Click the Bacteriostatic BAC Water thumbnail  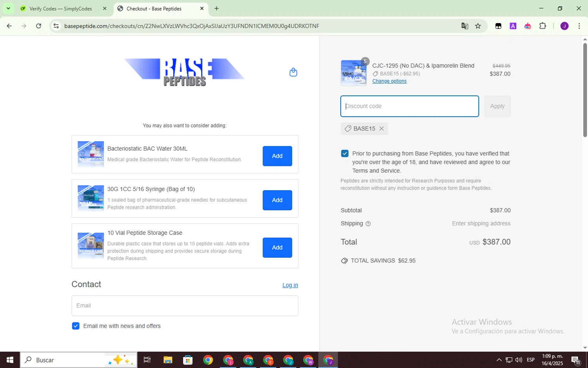91,154
